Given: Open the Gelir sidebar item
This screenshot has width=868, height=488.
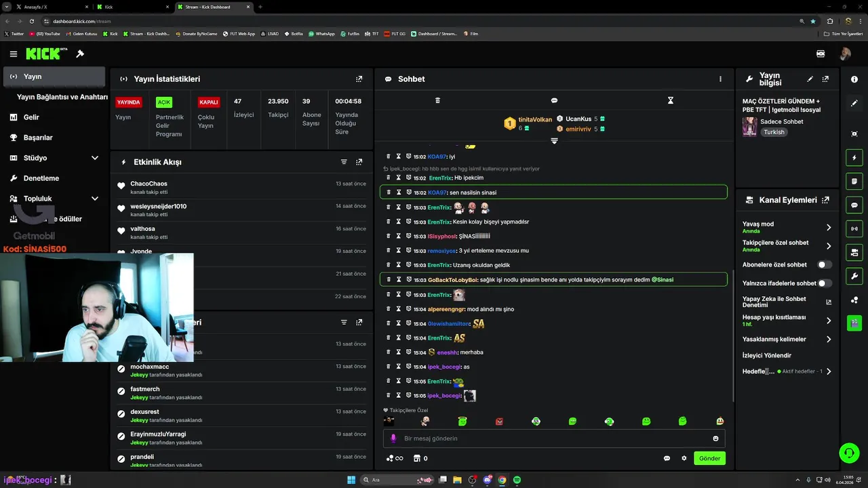Looking at the screenshot, I should pos(54,117).
